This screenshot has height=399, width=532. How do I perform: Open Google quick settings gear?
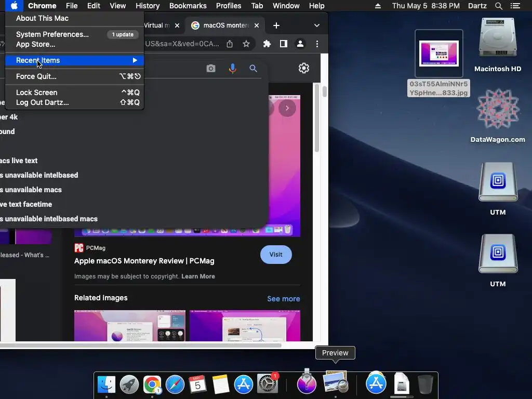303,68
